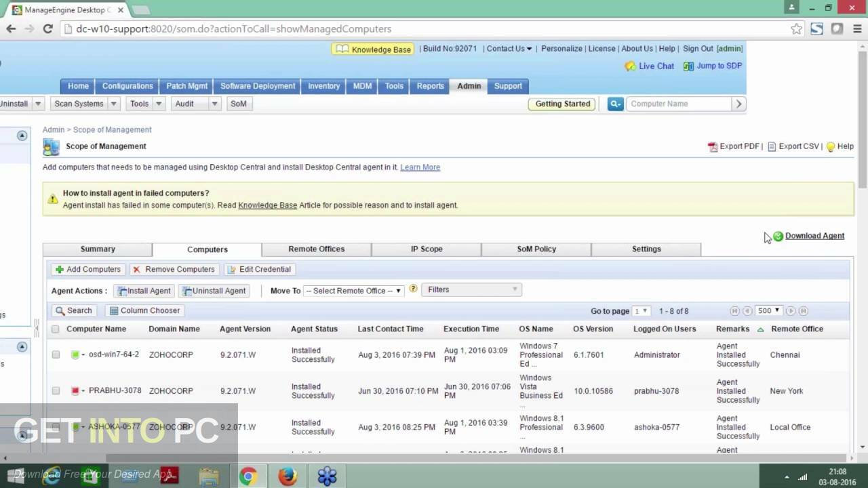Image resolution: width=868 pixels, height=488 pixels.
Task: Click the Install Agent button
Action: tap(144, 291)
